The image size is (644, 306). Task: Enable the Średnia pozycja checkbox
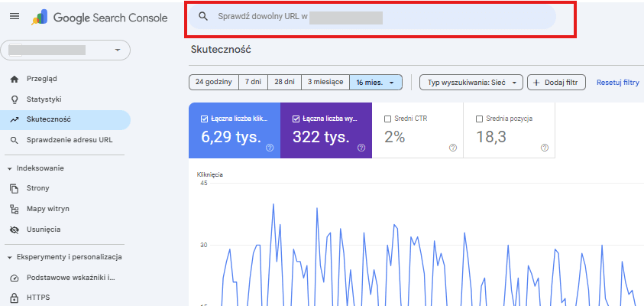479,119
